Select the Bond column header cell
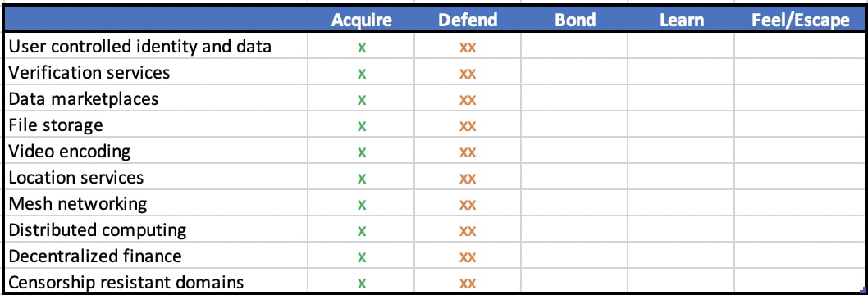Viewport: 868px width, 295px height. [x=574, y=20]
